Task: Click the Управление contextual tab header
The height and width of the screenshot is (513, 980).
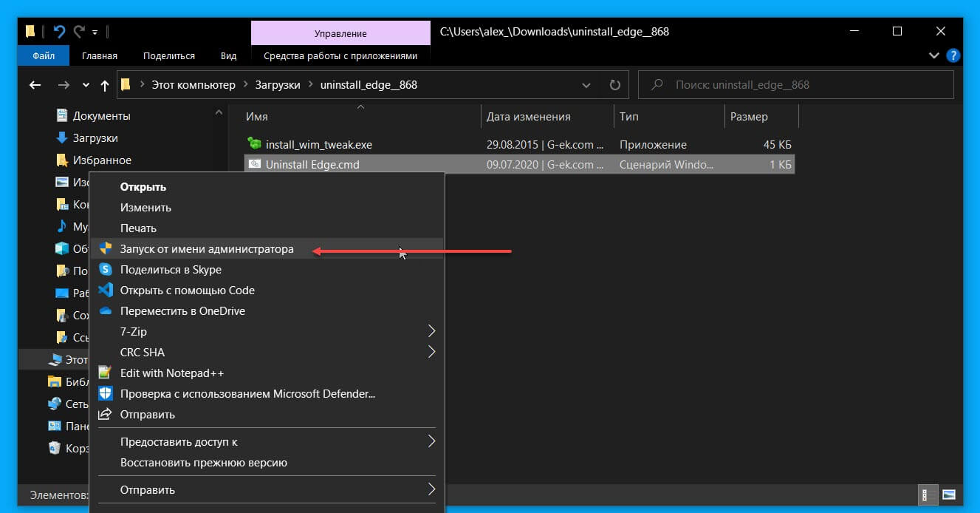Action: (x=340, y=33)
